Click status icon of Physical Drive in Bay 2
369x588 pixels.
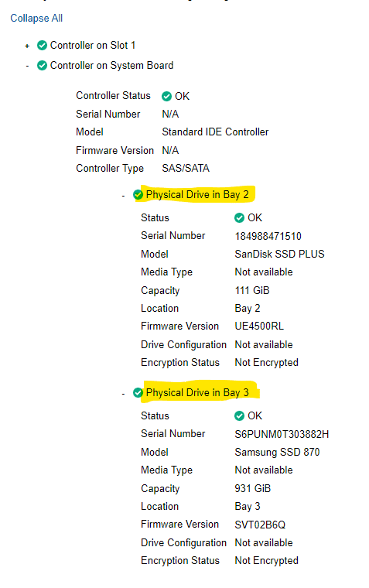coord(138,195)
